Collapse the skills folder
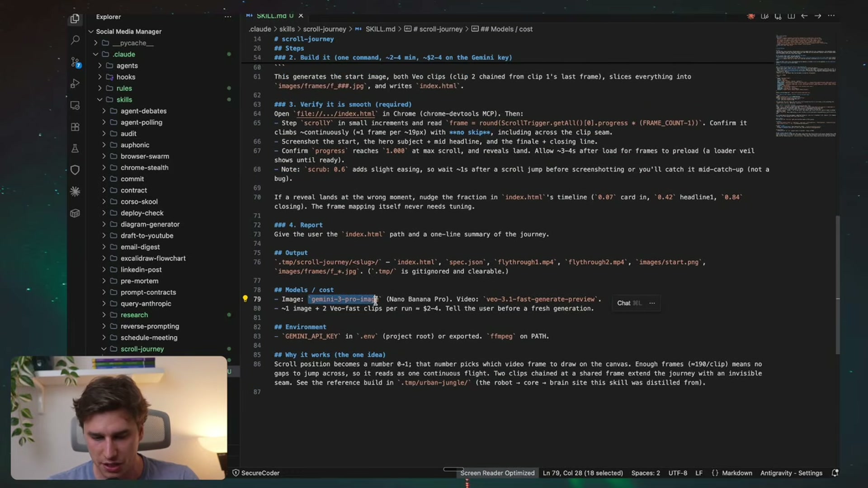The height and width of the screenshot is (488, 868). 100,99
